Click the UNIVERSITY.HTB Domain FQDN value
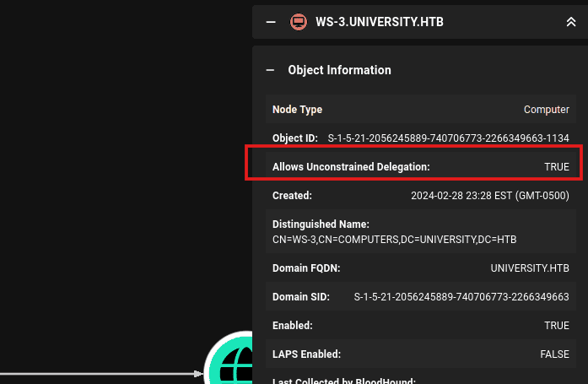The width and height of the screenshot is (588, 384). (530, 268)
